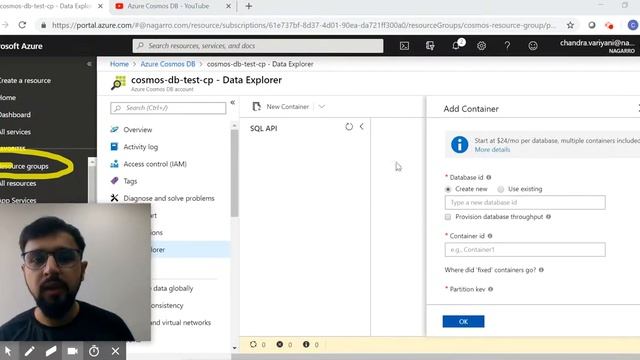Image resolution: width=640 pixels, height=360 pixels.
Task: Open the Azure notifications bell
Action: click(x=456, y=46)
